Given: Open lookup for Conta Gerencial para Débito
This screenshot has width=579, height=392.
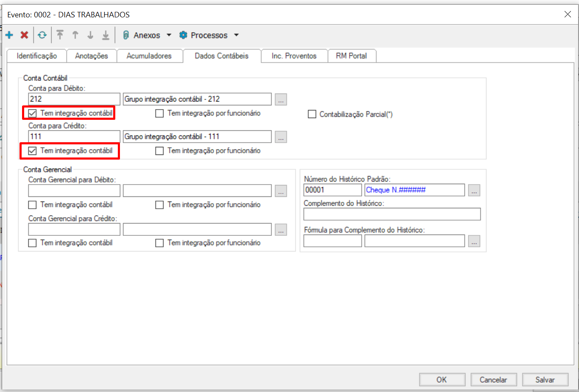Looking at the screenshot, I should click(281, 191).
